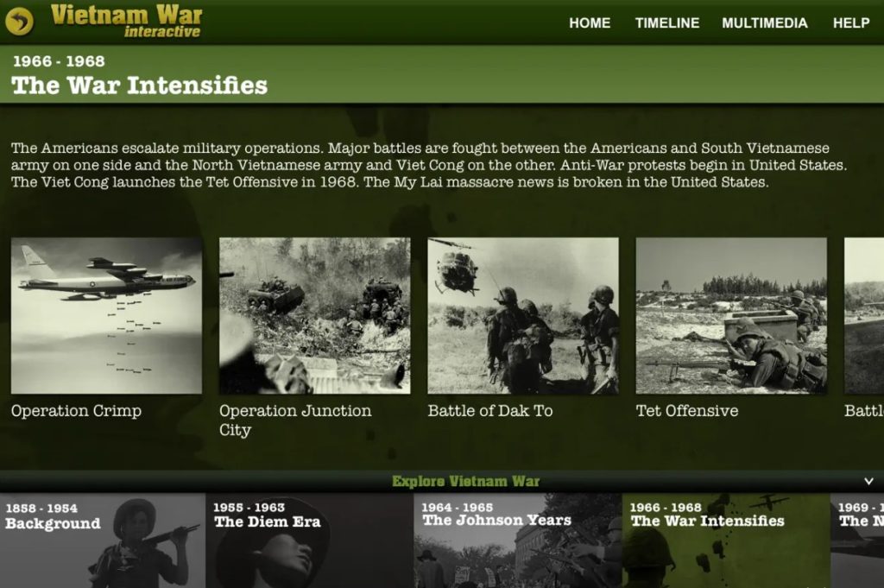
Task: Open the HELP menu
Action: tap(851, 23)
